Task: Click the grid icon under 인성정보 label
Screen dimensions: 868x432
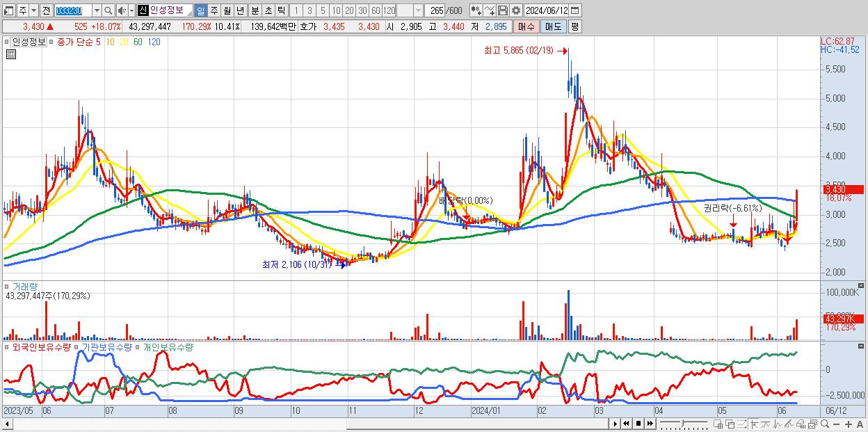Action: (x=11, y=54)
